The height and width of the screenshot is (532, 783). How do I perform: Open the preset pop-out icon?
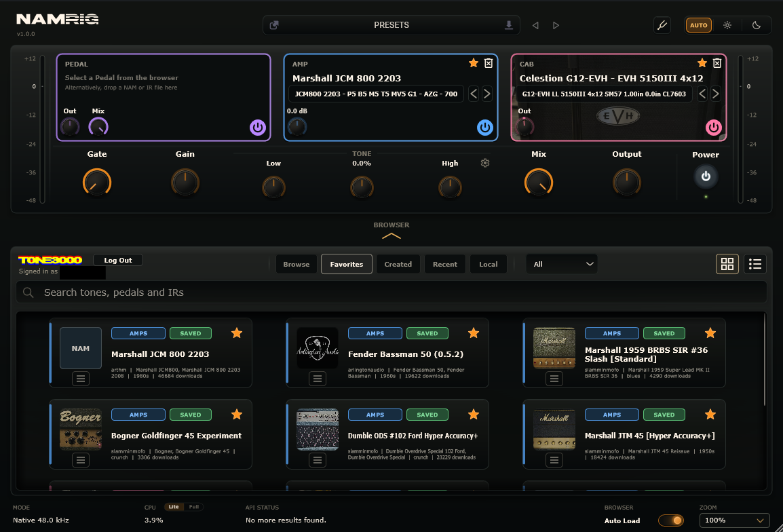[274, 25]
